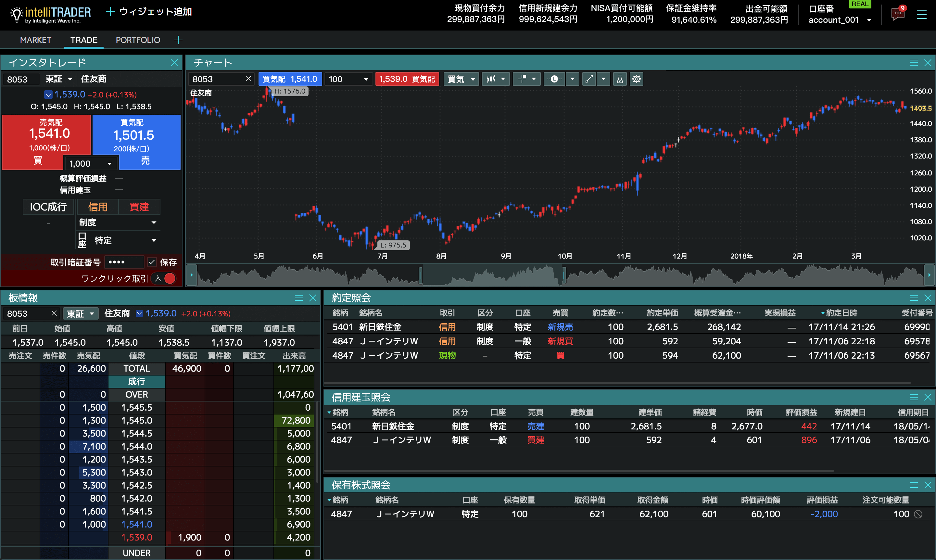Expand the 特定 account type dropdown
This screenshot has width=936, height=560.
pos(126,240)
